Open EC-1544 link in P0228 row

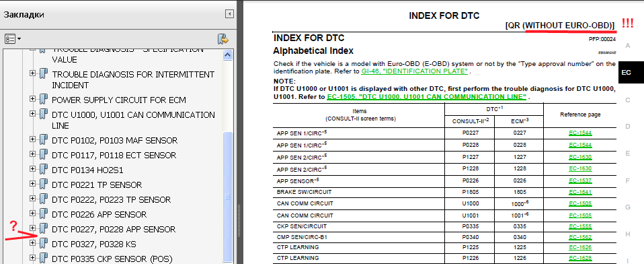coord(580,145)
